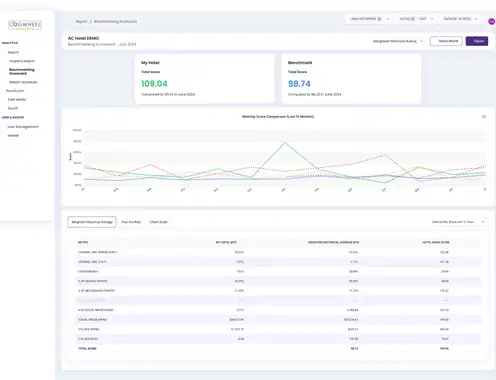Screen dimensions: 496x380
Task: Click the Report breadcrumb link
Action: click(81, 21)
